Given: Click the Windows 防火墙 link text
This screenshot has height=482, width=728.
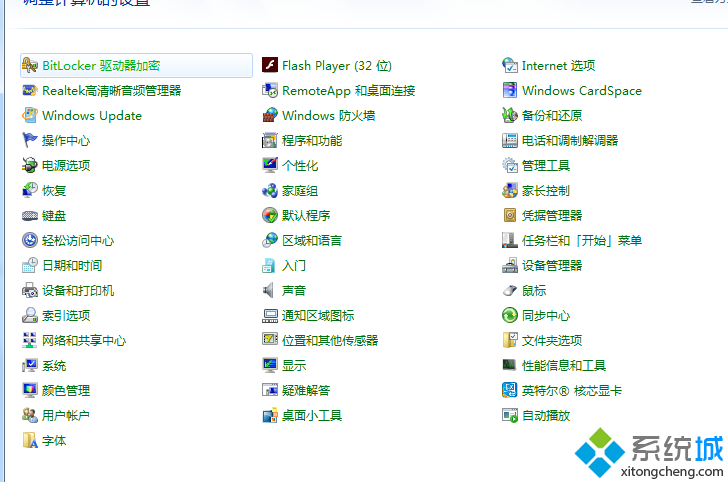Looking at the screenshot, I should coord(329,116).
